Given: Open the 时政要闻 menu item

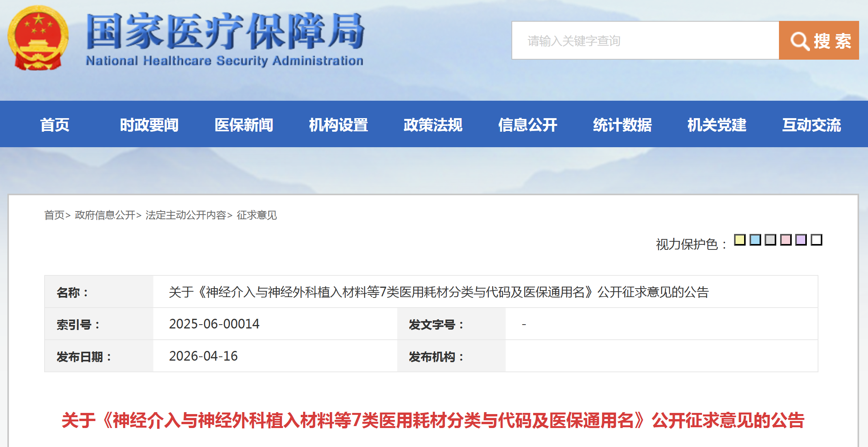Looking at the screenshot, I should [150, 125].
